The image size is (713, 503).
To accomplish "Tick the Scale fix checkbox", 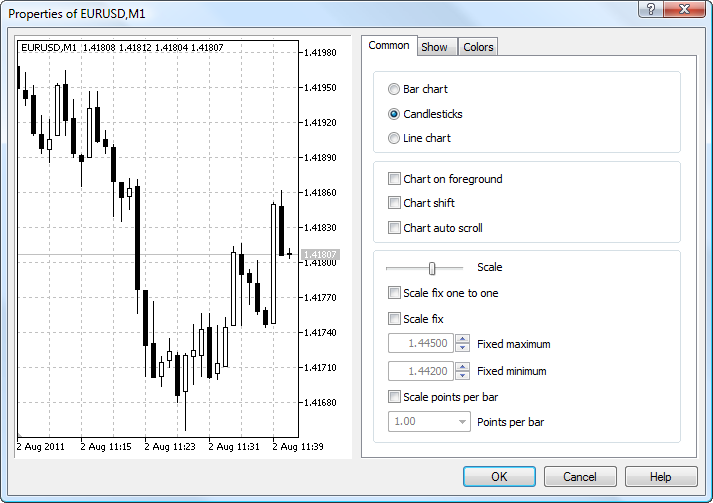I will (x=394, y=319).
